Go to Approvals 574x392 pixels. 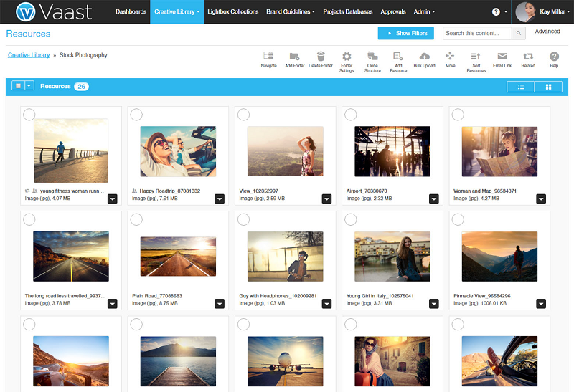click(x=393, y=11)
